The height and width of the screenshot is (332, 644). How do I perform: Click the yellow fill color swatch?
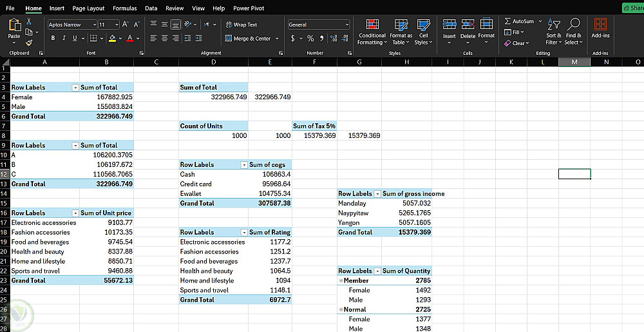(x=112, y=39)
